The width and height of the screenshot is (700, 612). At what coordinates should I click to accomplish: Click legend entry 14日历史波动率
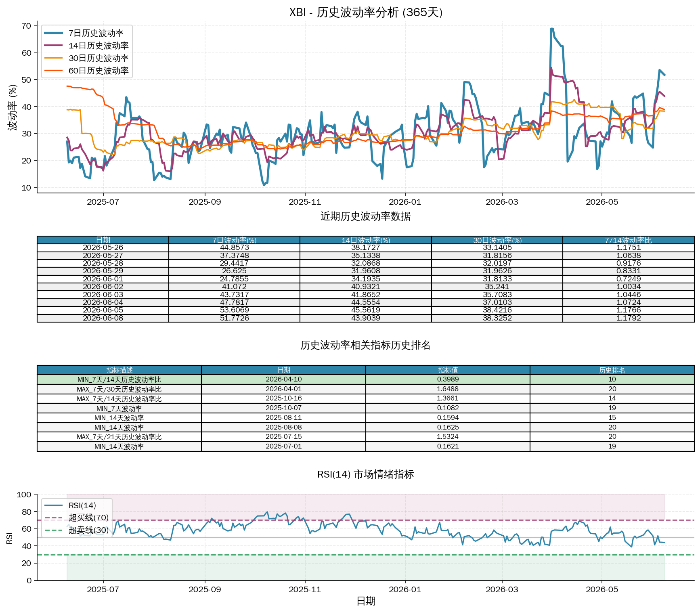(x=86, y=46)
